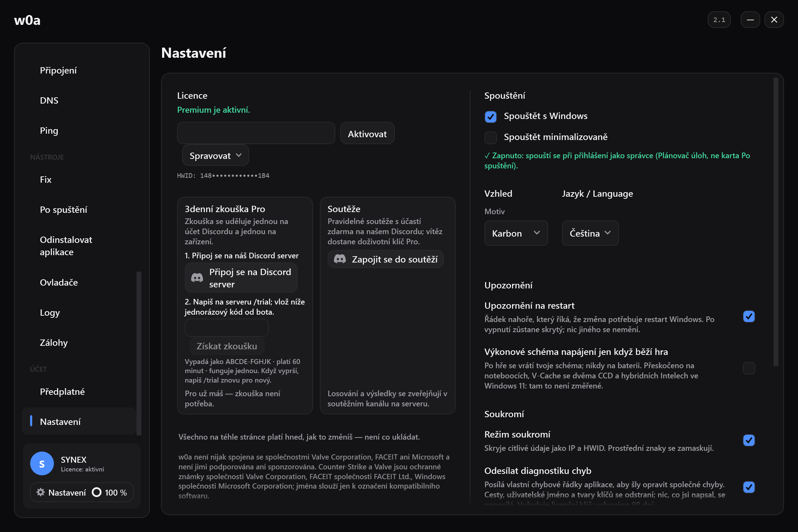Go to Fix in the sidebar
Screen dimensions: 798x532
coord(79,180)
